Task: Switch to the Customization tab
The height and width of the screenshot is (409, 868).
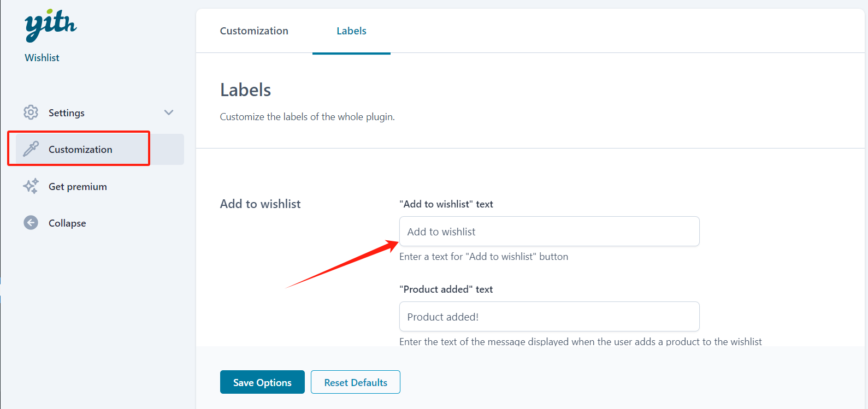Action: 253,31
